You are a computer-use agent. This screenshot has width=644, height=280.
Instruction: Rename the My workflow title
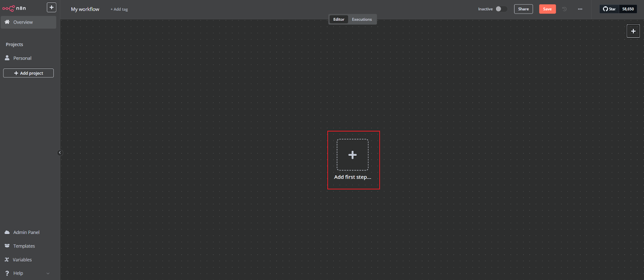[x=85, y=9]
